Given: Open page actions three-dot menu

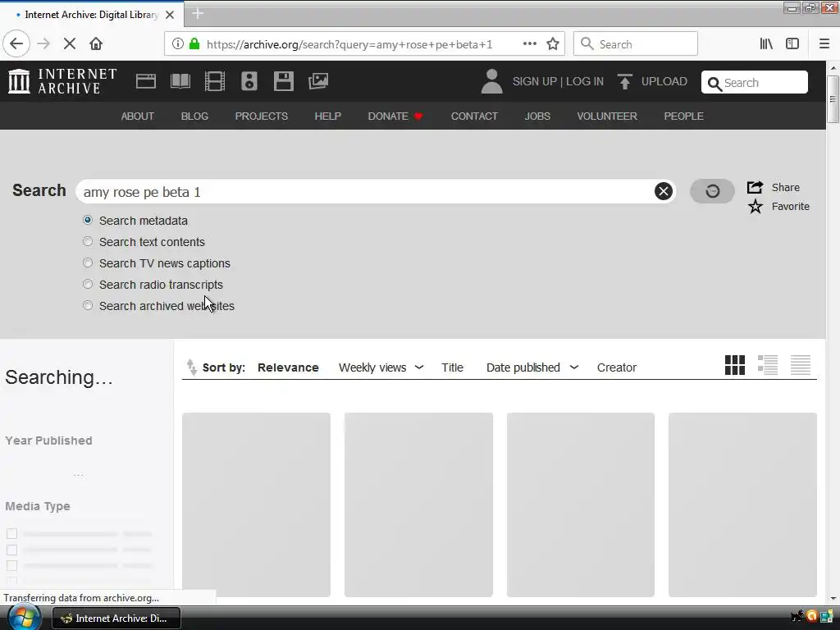Looking at the screenshot, I should pyautogui.click(x=529, y=44).
